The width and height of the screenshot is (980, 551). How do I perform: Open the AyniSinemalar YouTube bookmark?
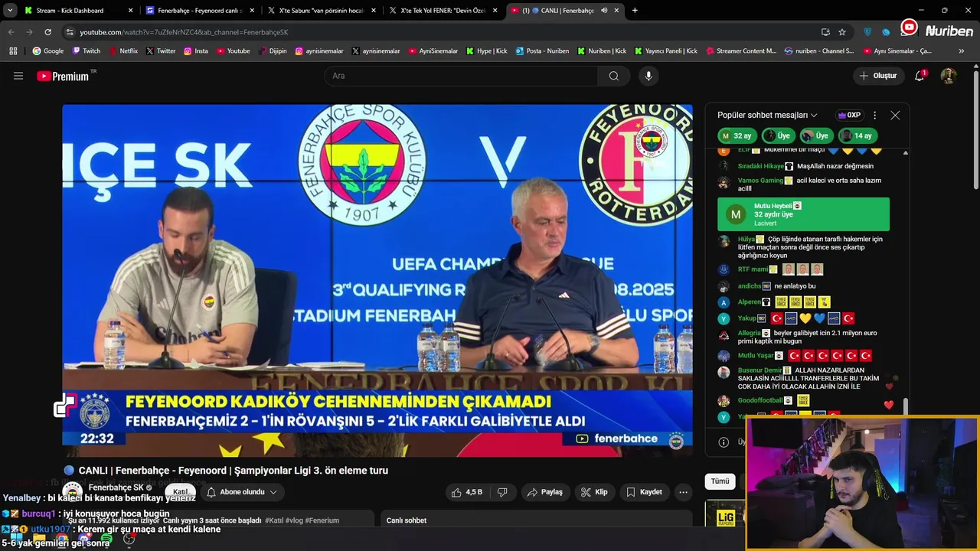(x=433, y=51)
